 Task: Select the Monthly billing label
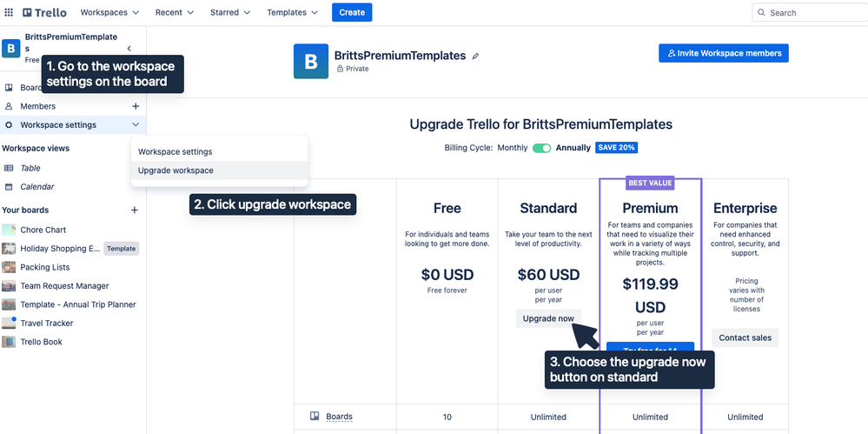coord(513,148)
